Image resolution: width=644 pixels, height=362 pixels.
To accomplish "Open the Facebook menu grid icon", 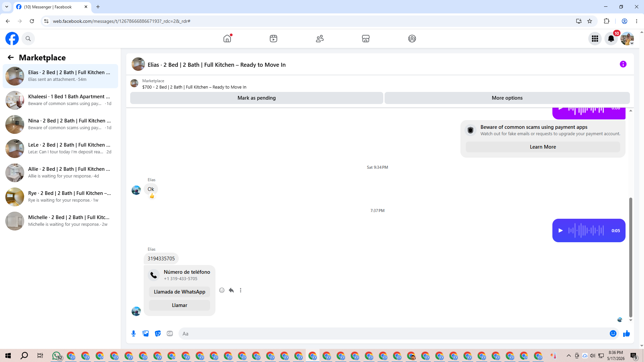I will pyautogui.click(x=595, y=39).
